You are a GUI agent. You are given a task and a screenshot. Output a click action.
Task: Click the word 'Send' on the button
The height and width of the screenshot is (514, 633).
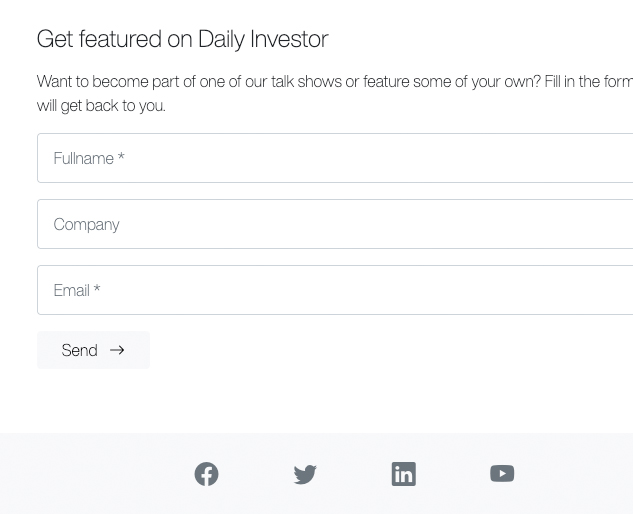pos(79,350)
